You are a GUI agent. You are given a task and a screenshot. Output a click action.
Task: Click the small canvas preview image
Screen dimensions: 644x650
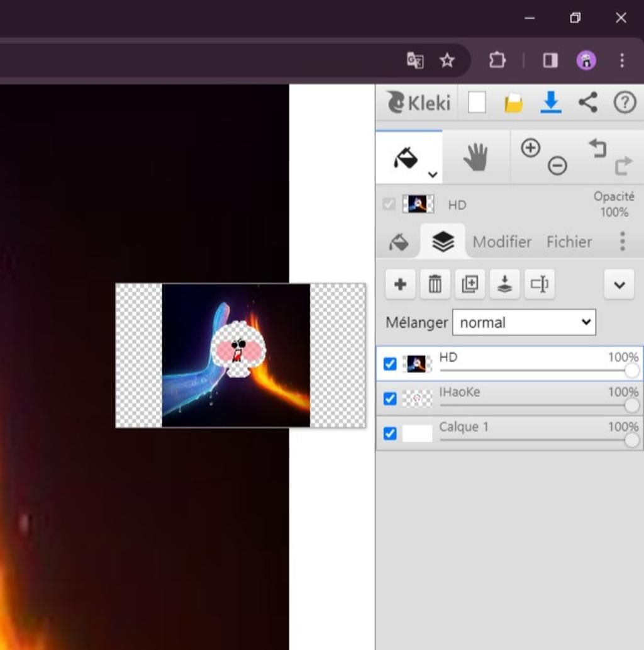tap(240, 356)
